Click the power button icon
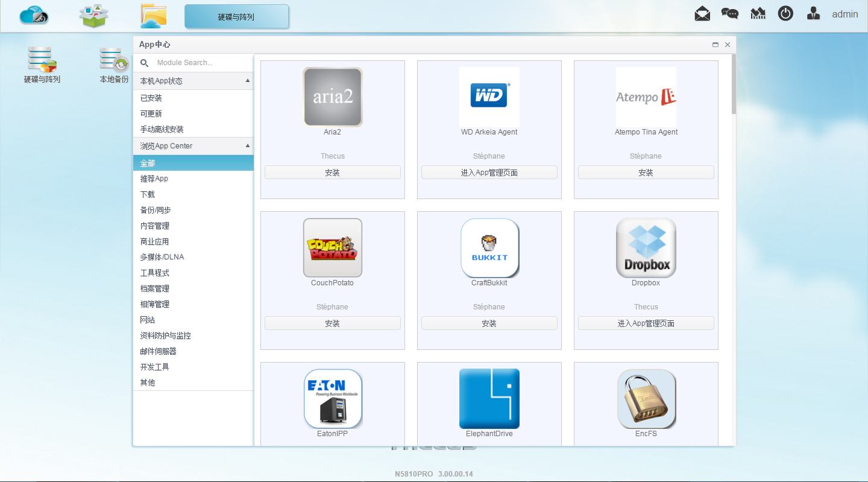The image size is (868, 482). coord(785,14)
